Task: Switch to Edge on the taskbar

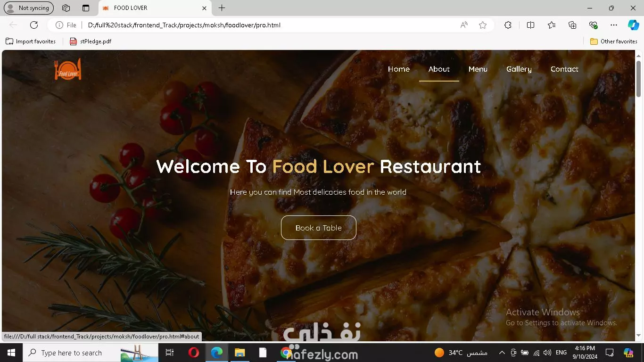Action: (x=216, y=353)
